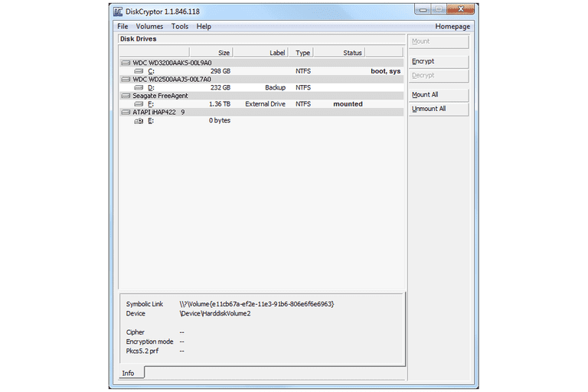This screenshot has height=392, width=588.
Task: Click the volume icon next to D:
Action: 139,88
